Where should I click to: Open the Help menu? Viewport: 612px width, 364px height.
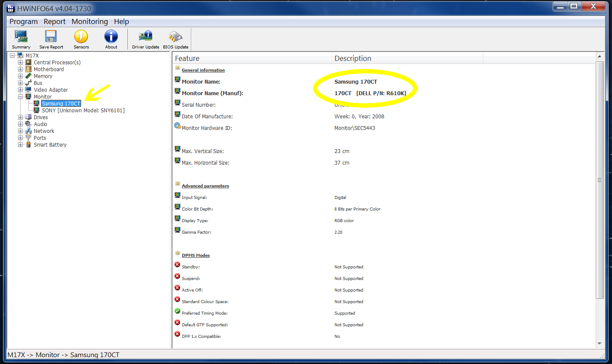121,21
